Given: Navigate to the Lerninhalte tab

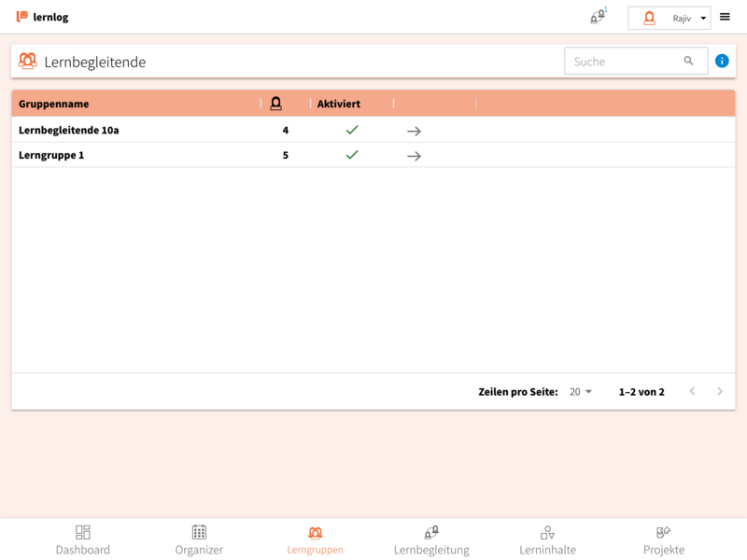Looking at the screenshot, I should 547,539.
